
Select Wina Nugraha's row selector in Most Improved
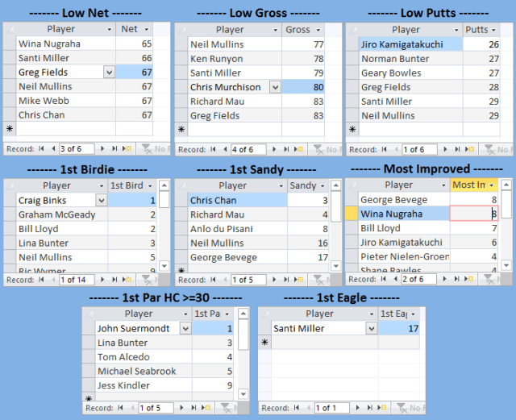coord(352,214)
